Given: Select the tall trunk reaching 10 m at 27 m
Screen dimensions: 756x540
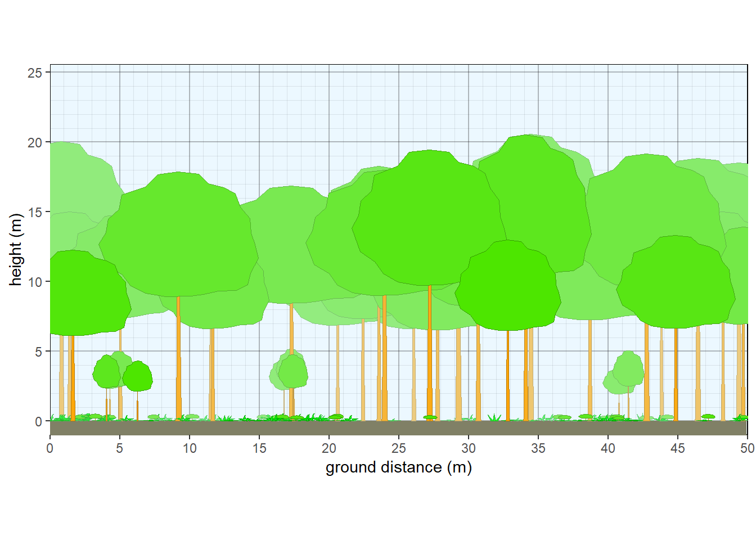Looking at the screenshot, I should (x=430, y=349).
